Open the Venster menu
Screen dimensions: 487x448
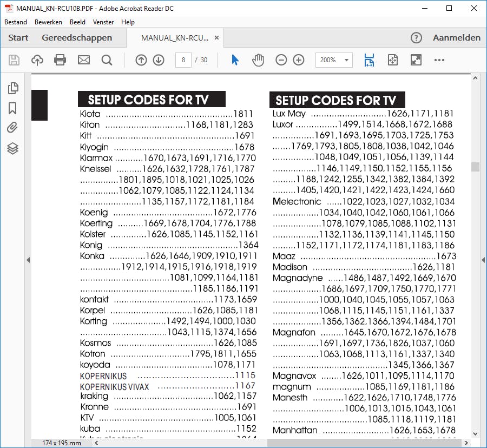(103, 22)
